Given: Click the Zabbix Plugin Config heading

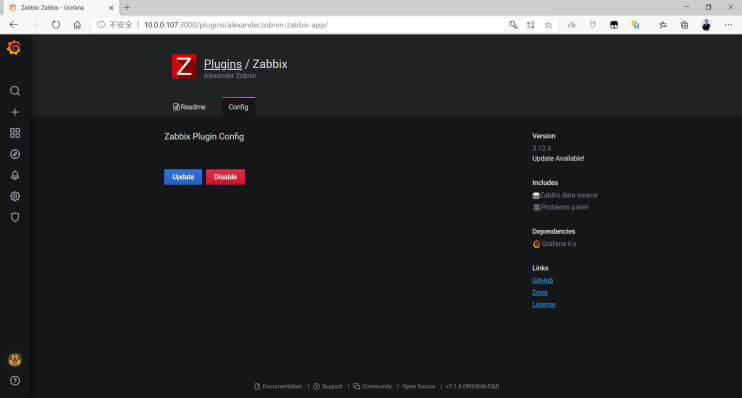Looking at the screenshot, I should click(204, 136).
